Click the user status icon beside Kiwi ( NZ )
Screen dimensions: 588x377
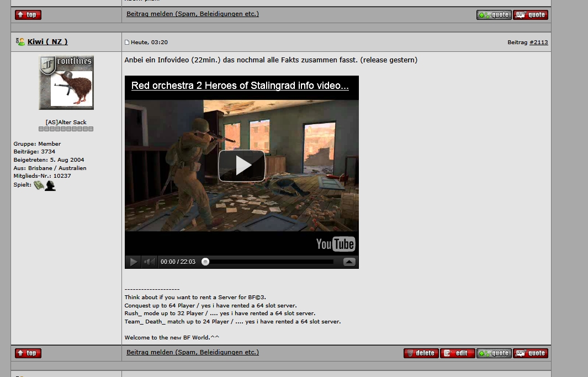pos(20,41)
